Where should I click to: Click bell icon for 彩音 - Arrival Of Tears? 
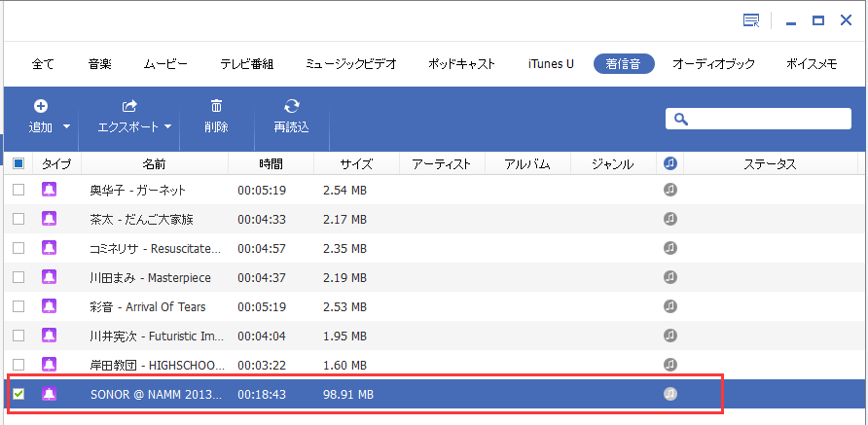tap(50, 306)
